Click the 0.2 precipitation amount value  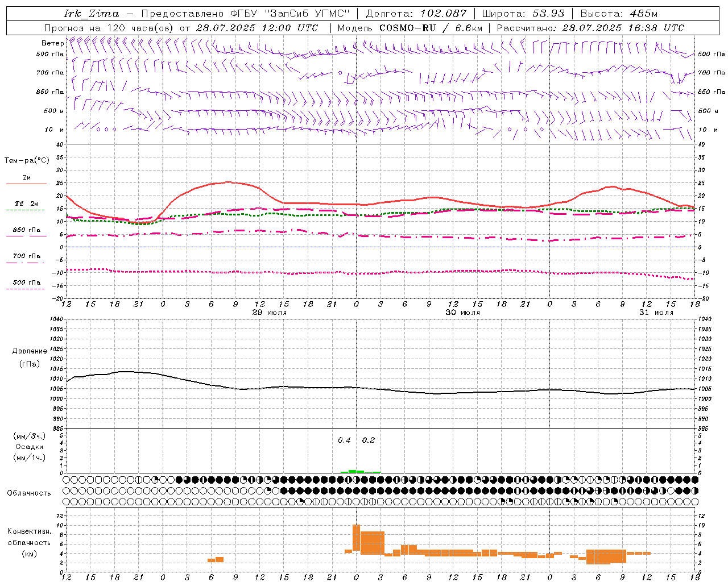pyautogui.click(x=369, y=440)
